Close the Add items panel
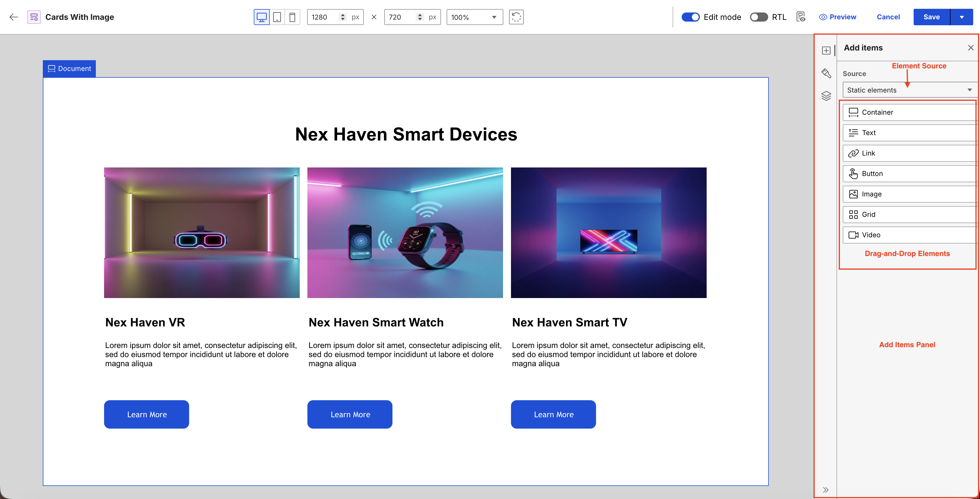Screen dimensions: 980x499 (970, 48)
